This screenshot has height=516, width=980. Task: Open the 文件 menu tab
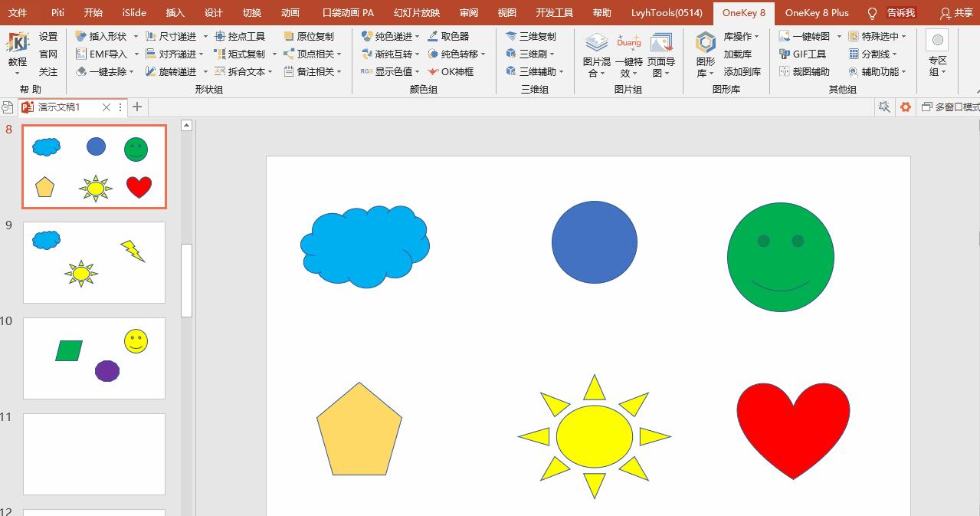(17, 12)
